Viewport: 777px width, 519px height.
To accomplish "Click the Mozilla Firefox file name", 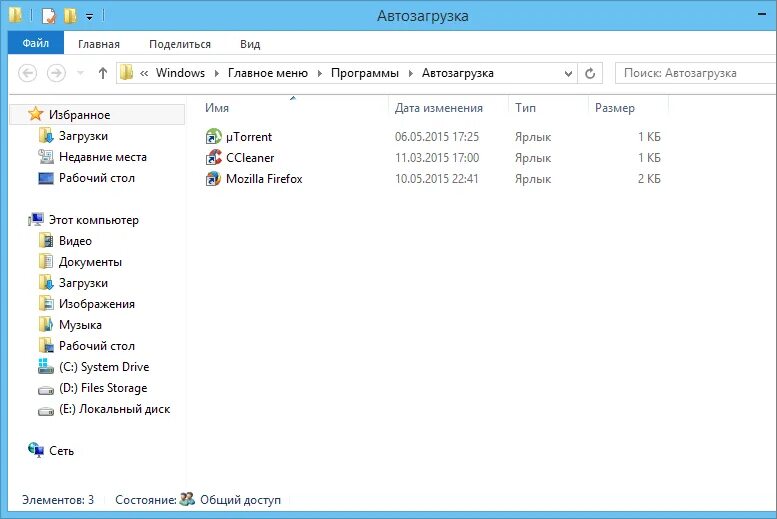I will pos(264,178).
